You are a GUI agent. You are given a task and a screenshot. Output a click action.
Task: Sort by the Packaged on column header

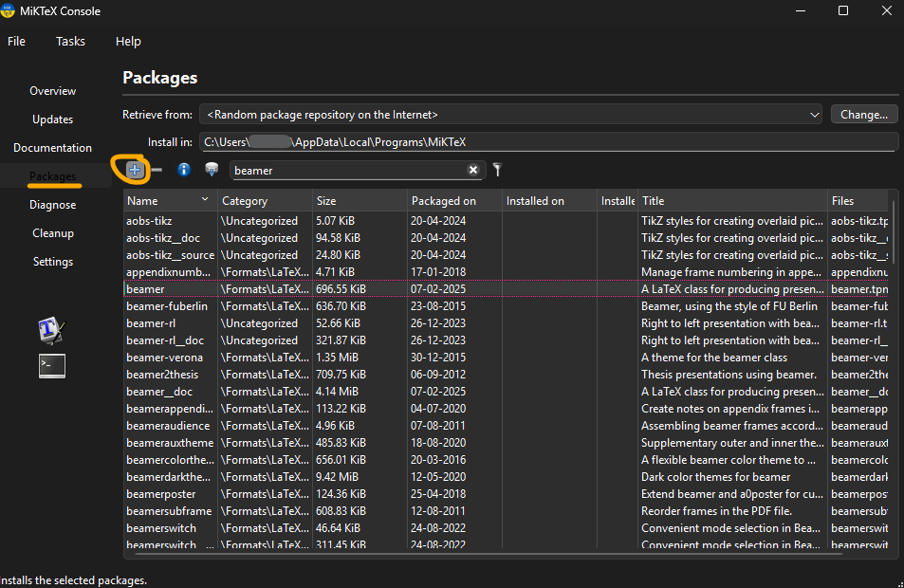(454, 201)
